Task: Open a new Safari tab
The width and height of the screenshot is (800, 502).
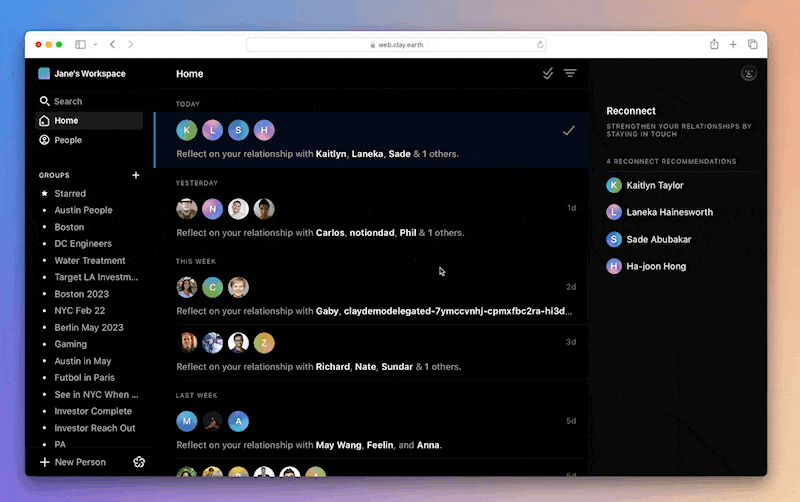Action: 733,44
